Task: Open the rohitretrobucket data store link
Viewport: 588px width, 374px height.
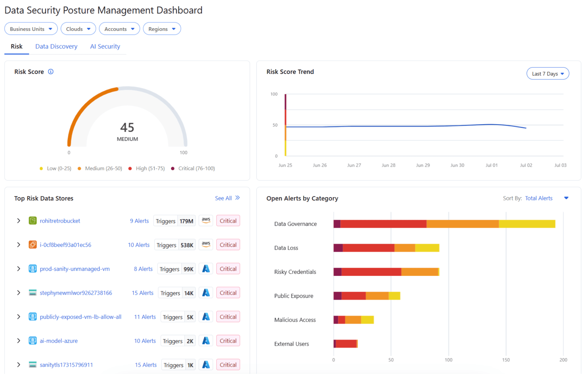Action: point(60,221)
